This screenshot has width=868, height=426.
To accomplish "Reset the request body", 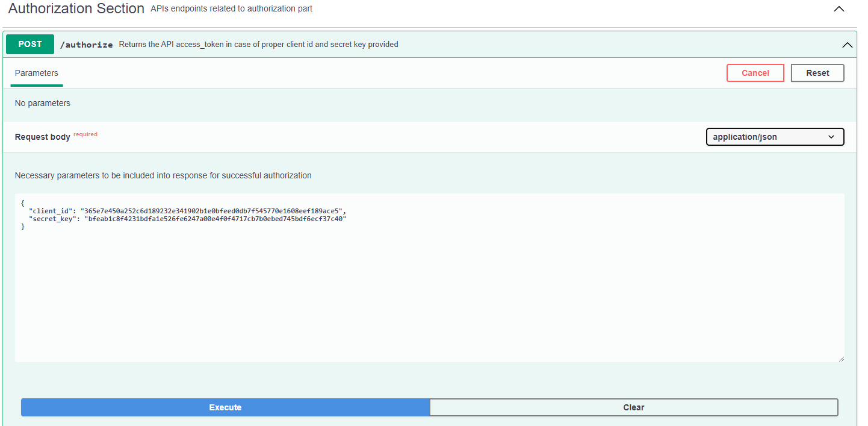I will pyautogui.click(x=817, y=73).
